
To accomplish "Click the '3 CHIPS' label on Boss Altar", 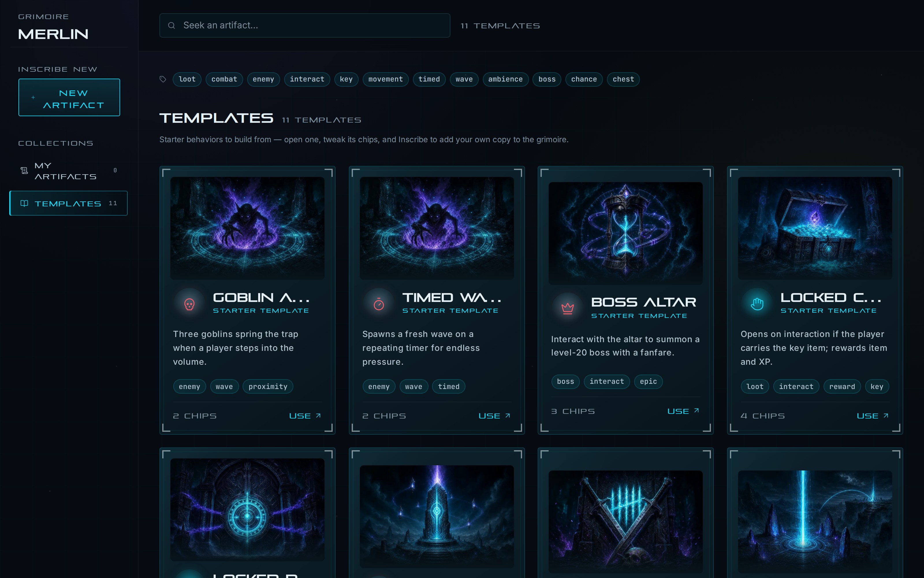I will (x=573, y=411).
